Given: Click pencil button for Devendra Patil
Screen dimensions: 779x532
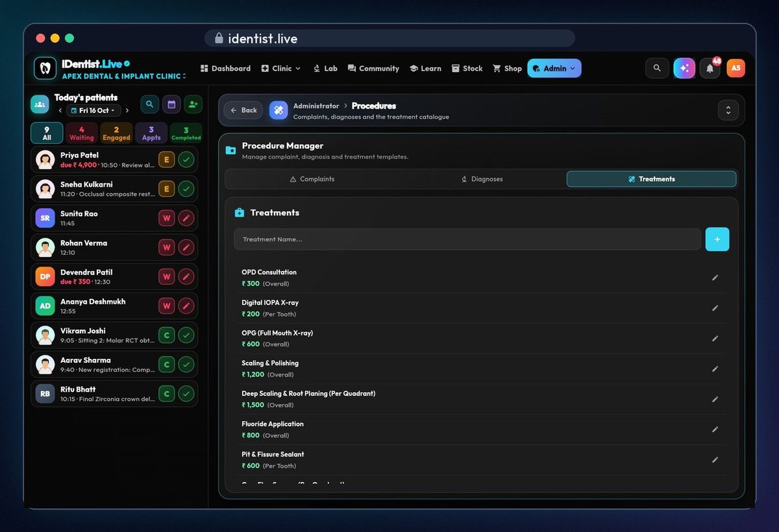Looking at the screenshot, I should (186, 276).
